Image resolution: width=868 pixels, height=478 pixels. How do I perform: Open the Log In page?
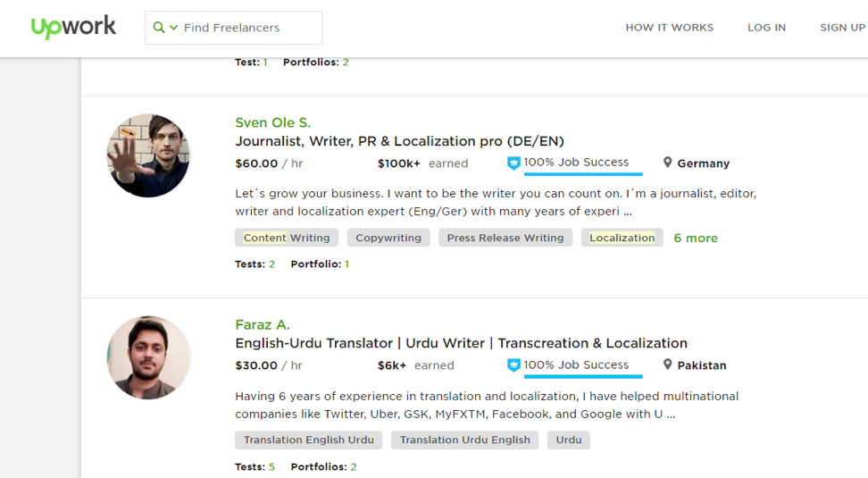(x=766, y=28)
